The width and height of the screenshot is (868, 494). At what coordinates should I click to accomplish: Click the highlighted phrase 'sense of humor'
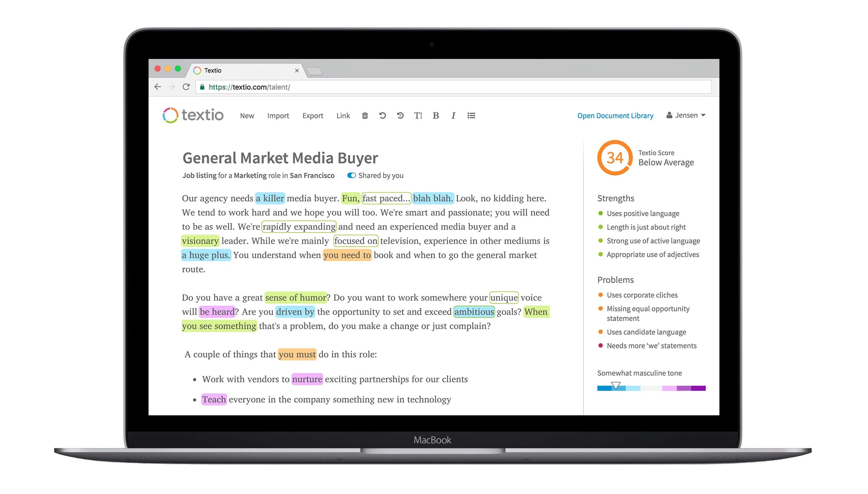pos(296,297)
